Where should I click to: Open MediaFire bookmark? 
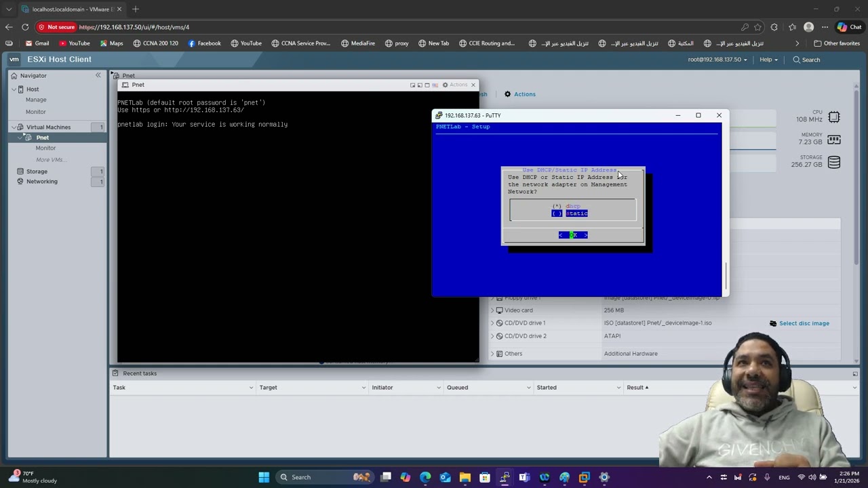[358, 43]
